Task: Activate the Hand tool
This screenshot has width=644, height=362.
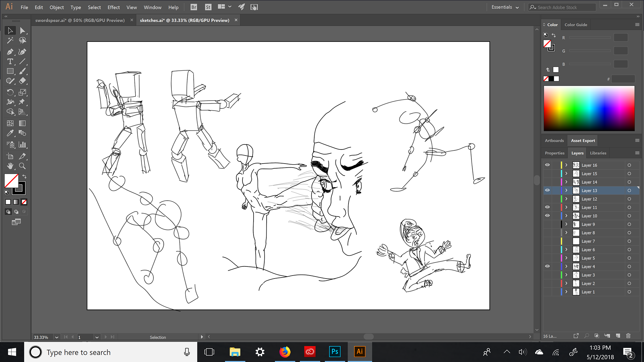Action: pos(10,166)
